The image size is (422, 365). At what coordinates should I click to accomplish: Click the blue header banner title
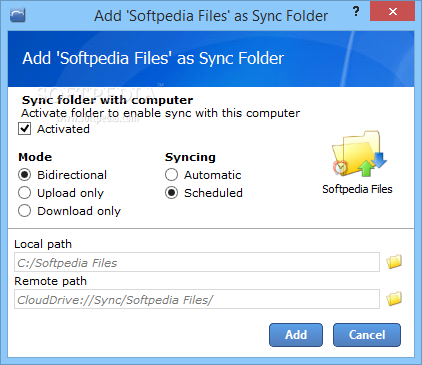pos(153,58)
